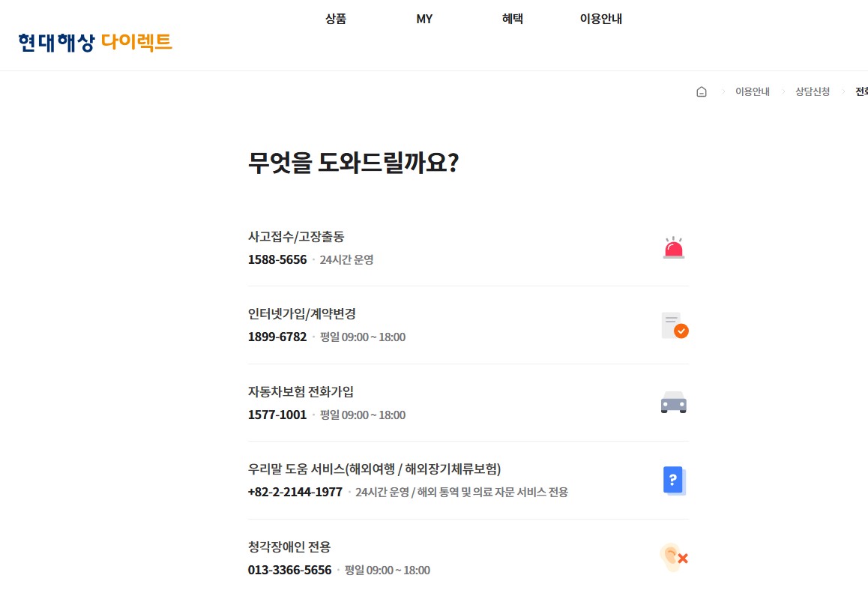
Task: Open the 이용안내 menu in the top navigation
Action: click(x=600, y=18)
